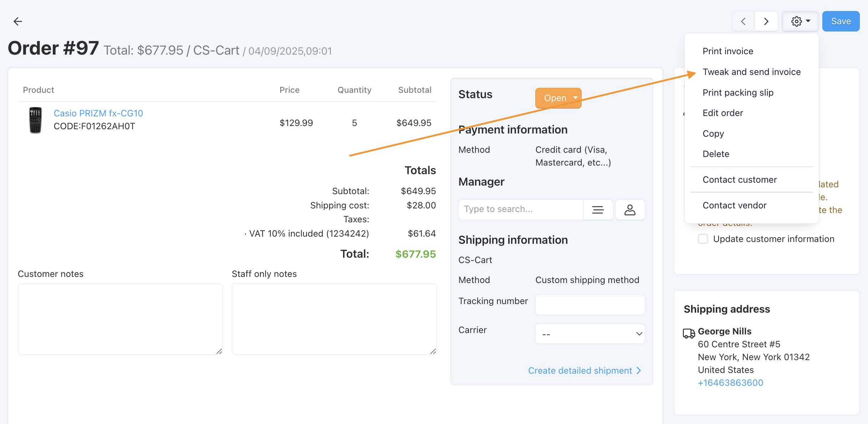Click the Quantity column header
This screenshot has width=868, height=424.
tap(354, 90)
